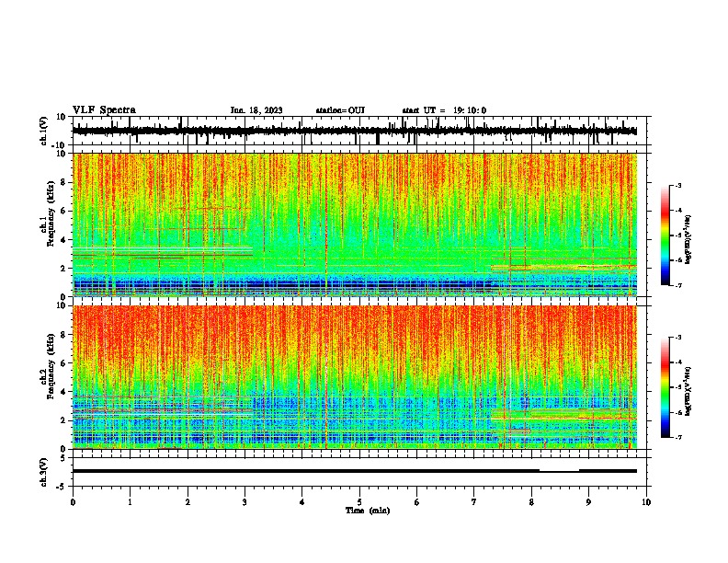The width and height of the screenshot is (728, 563).
Task: Click the date label 'Jan. 18, 2023'
Action: pyautogui.click(x=256, y=110)
